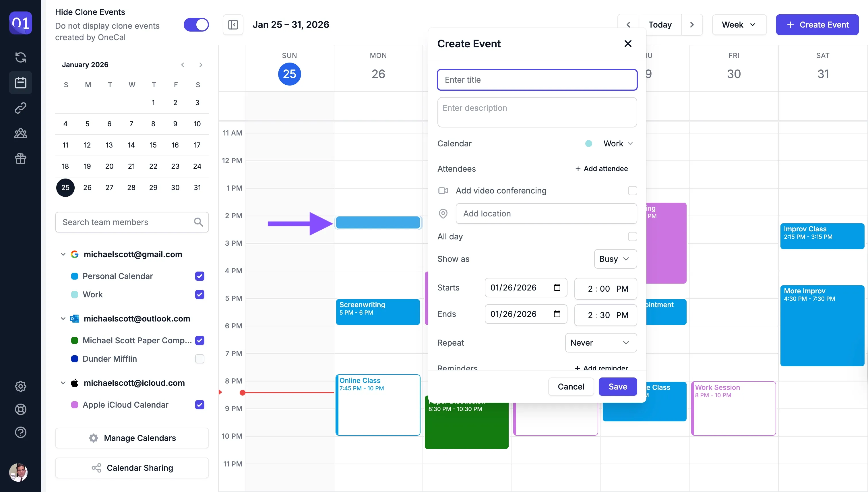Click the location pin icon in Create Event

coord(443,214)
